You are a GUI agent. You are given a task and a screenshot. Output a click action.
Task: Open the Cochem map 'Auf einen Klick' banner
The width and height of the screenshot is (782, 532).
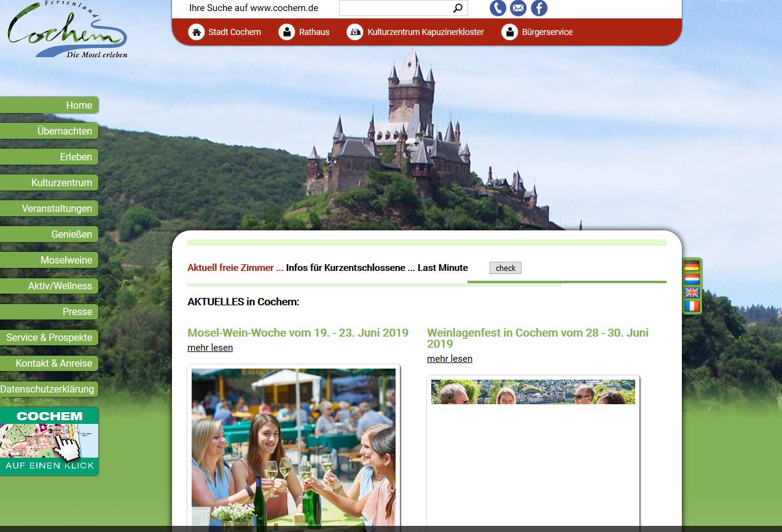pyautogui.click(x=49, y=441)
